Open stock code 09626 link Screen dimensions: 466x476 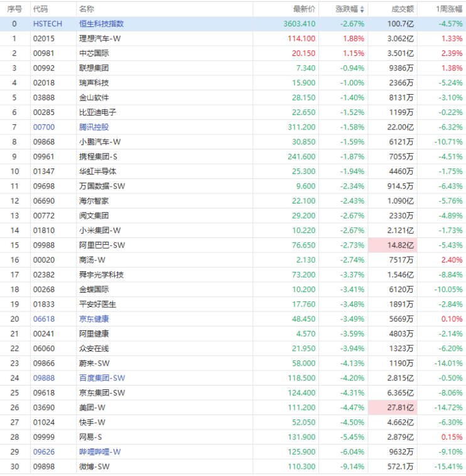[44, 452]
